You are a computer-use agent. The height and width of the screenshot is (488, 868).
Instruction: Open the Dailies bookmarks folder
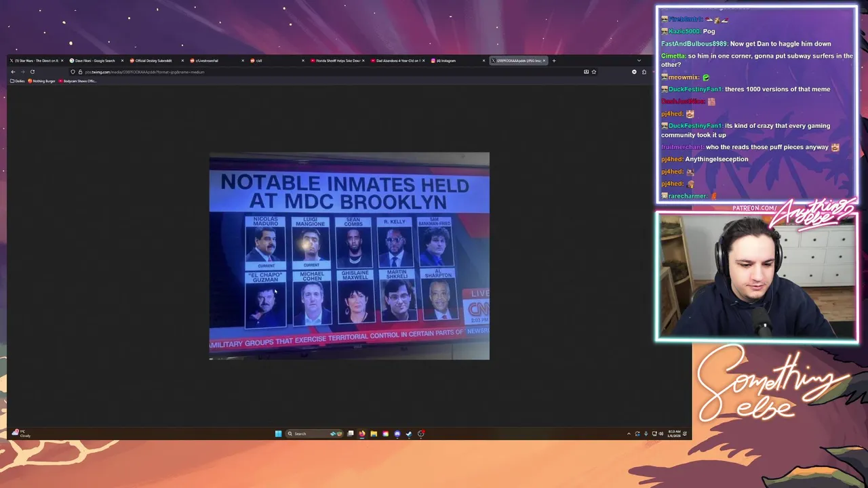(17, 81)
